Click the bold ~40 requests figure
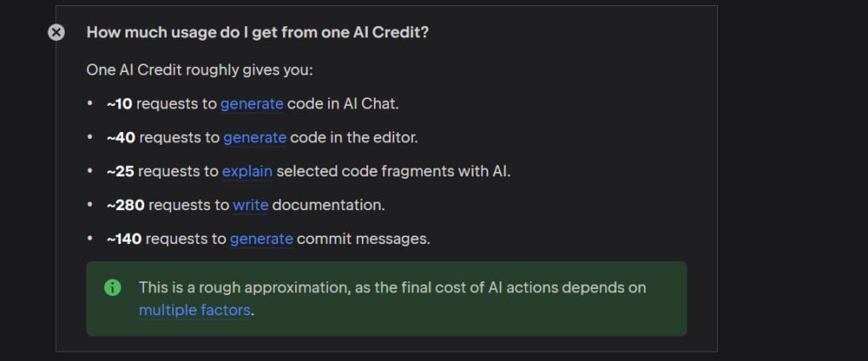This screenshot has width=868, height=361. 121,137
